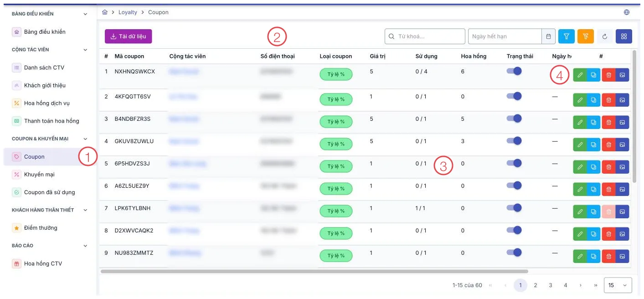Open the image icon for coupon LPK6TYLBNH
644x299 pixels.
click(x=622, y=211)
